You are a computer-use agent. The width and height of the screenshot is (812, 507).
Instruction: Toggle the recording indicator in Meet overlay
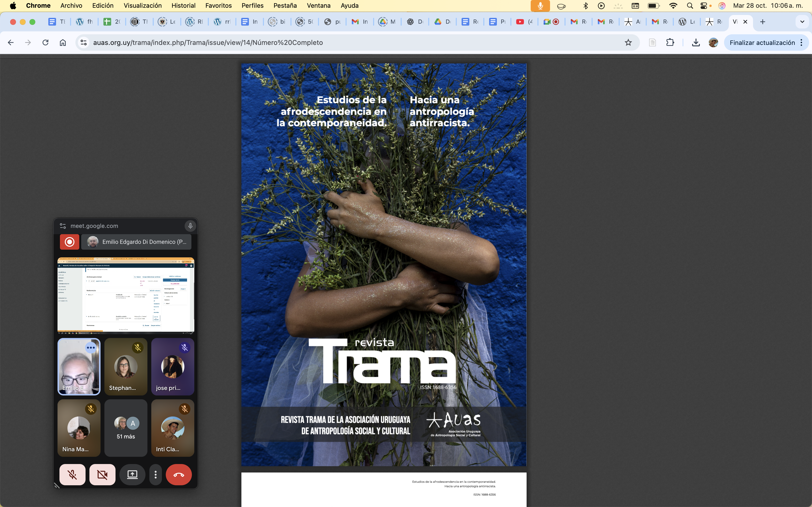(69, 242)
